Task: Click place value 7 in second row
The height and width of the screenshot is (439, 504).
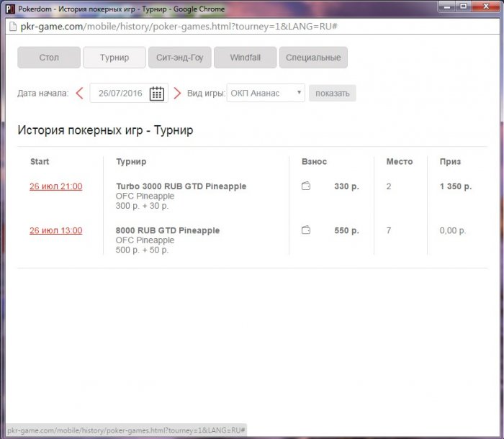Action: pyautogui.click(x=389, y=230)
